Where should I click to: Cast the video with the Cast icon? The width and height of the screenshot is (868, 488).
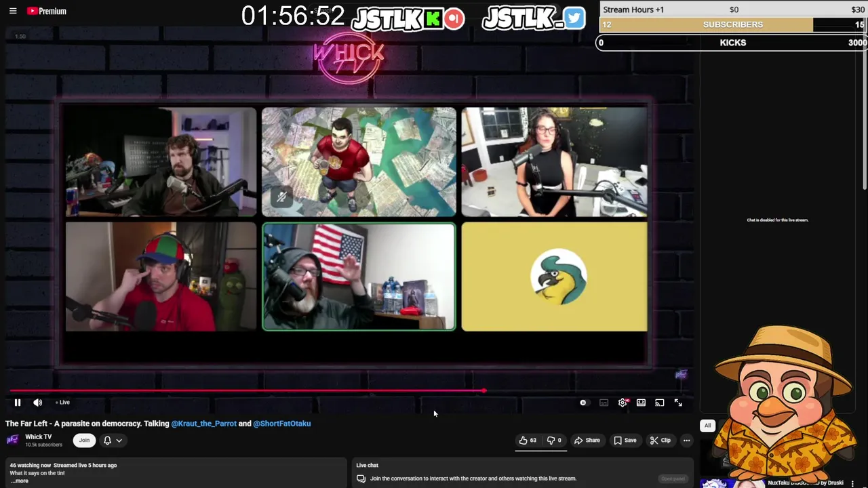[x=659, y=403]
